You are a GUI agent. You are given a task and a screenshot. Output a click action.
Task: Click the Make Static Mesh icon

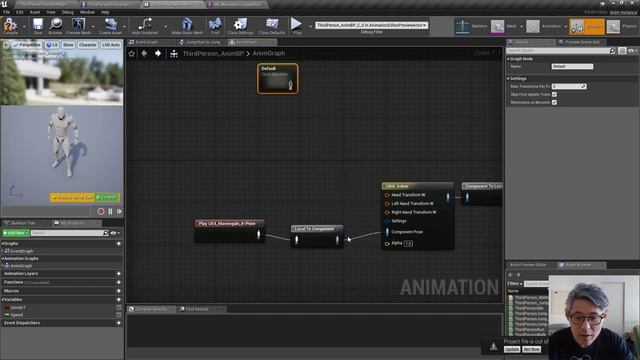coord(187,25)
